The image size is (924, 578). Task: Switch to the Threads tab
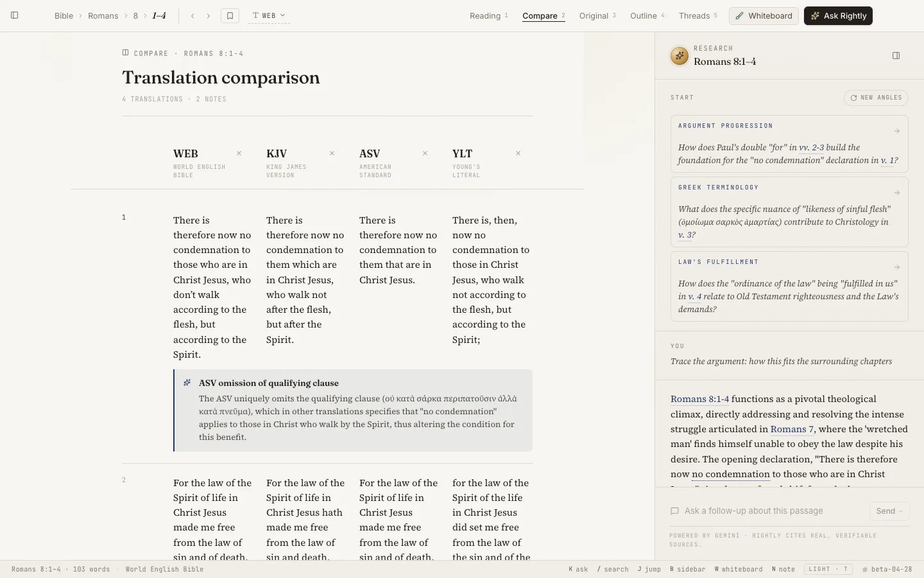[x=698, y=15]
